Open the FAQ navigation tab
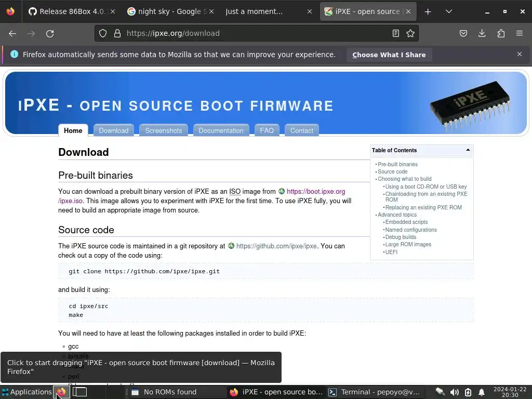This screenshot has width=532, height=399. 267,130
